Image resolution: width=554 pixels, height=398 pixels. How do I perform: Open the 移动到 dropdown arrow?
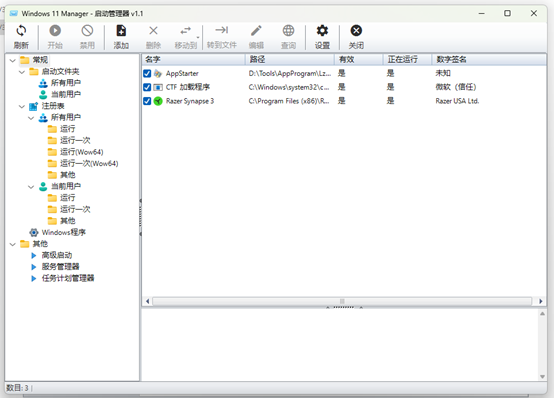point(198,37)
